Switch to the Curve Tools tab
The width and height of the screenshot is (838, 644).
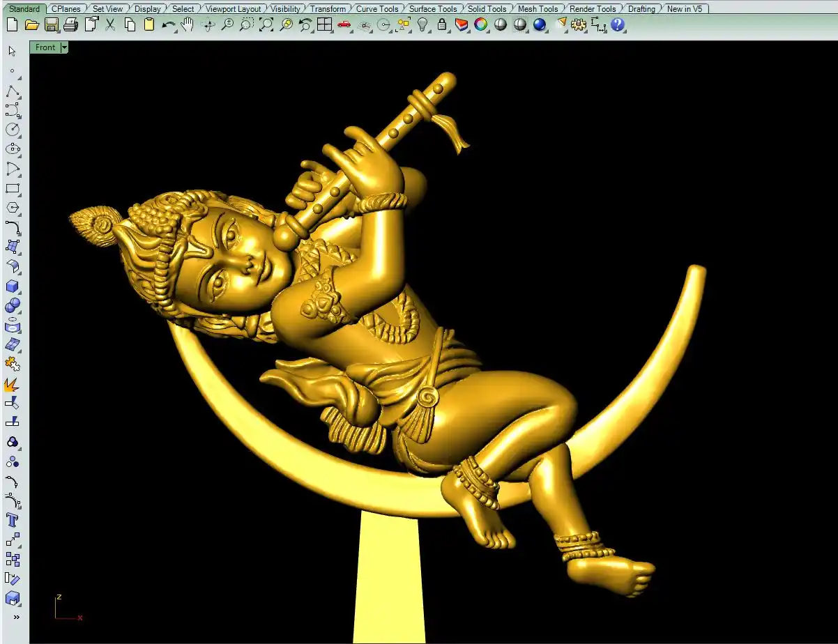[x=377, y=9]
